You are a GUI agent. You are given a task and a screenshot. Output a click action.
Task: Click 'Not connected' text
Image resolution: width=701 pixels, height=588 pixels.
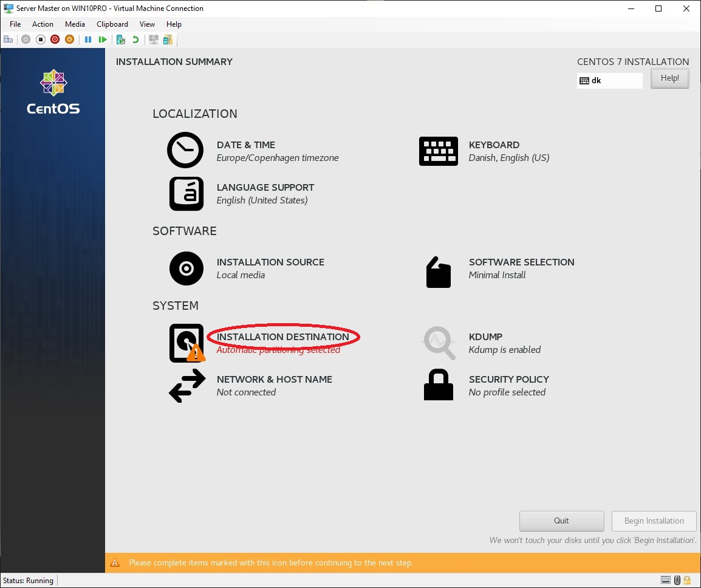[246, 392]
